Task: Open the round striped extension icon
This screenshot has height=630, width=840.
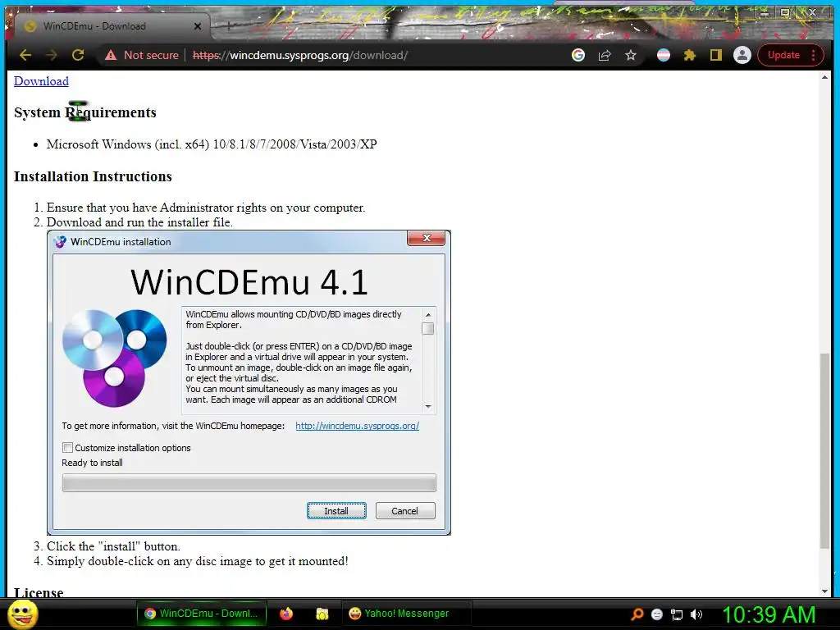Action: tap(663, 55)
